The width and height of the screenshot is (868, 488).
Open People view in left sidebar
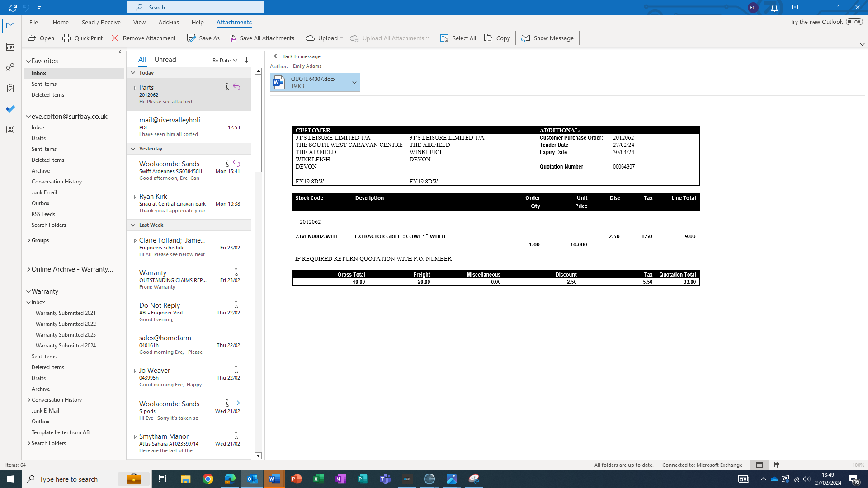click(10, 68)
